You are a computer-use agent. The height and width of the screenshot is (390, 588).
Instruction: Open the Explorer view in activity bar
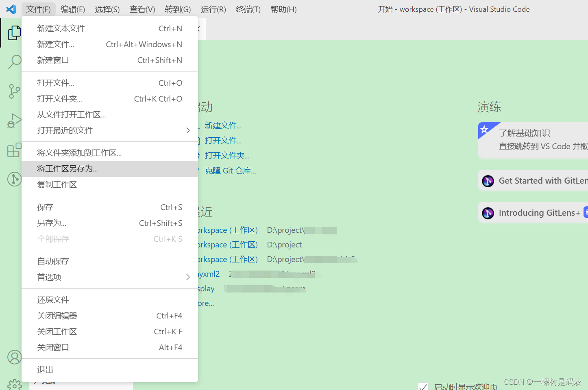(14, 32)
